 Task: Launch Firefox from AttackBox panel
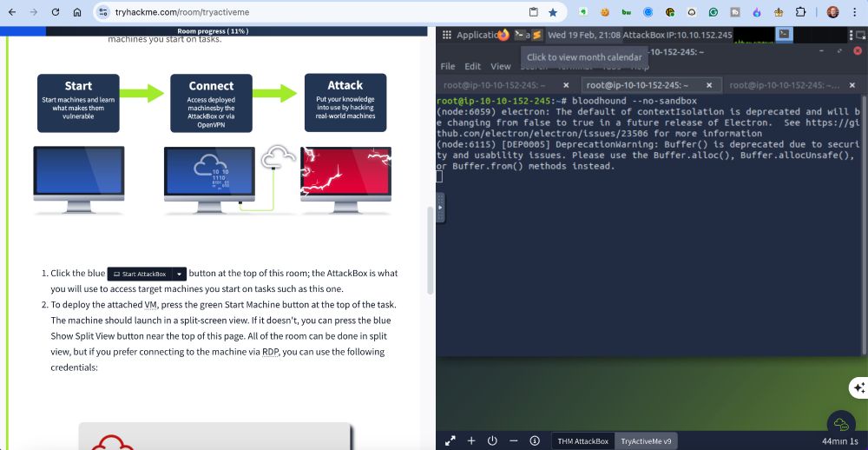[503, 35]
